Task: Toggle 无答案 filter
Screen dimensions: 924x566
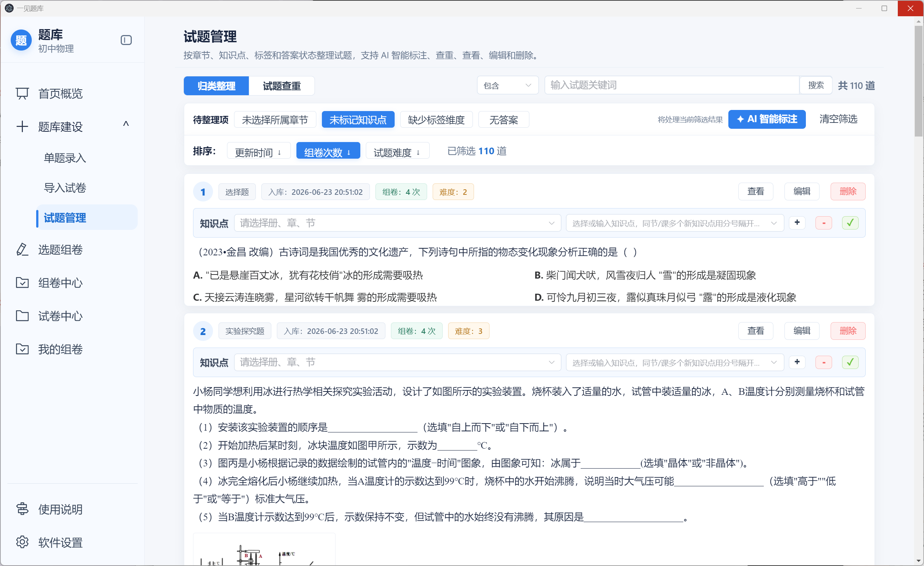Action: 504,120
